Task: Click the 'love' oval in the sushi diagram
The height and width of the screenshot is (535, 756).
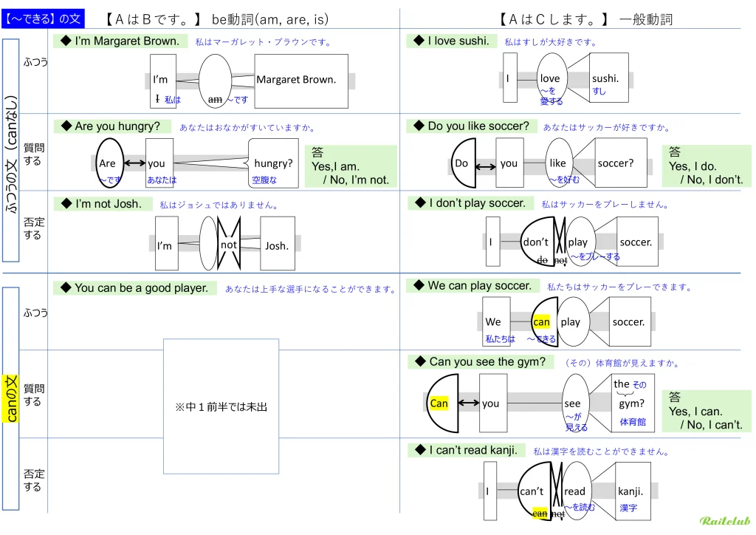Action: pyautogui.click(x=551, y=78)
